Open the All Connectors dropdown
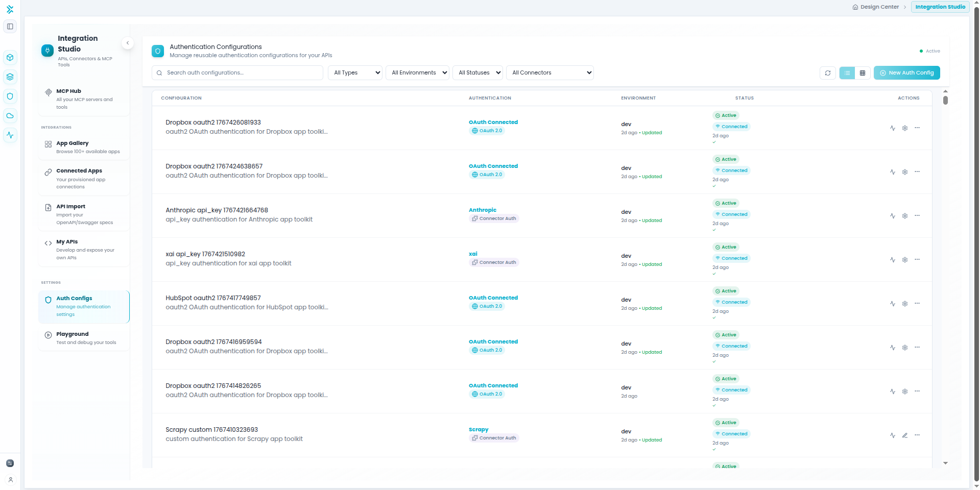The width and height of the screenshot is (980, 490). (549, 73)
